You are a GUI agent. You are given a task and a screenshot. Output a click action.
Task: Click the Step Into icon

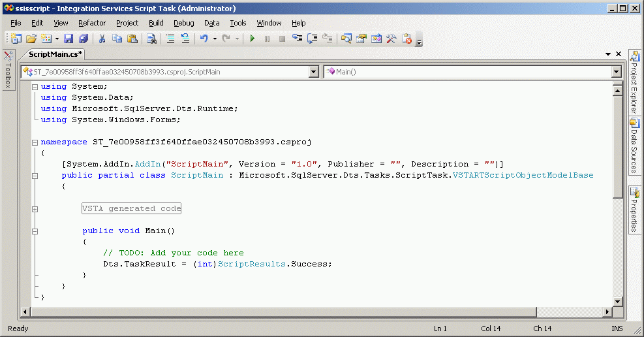click(297, 39)
